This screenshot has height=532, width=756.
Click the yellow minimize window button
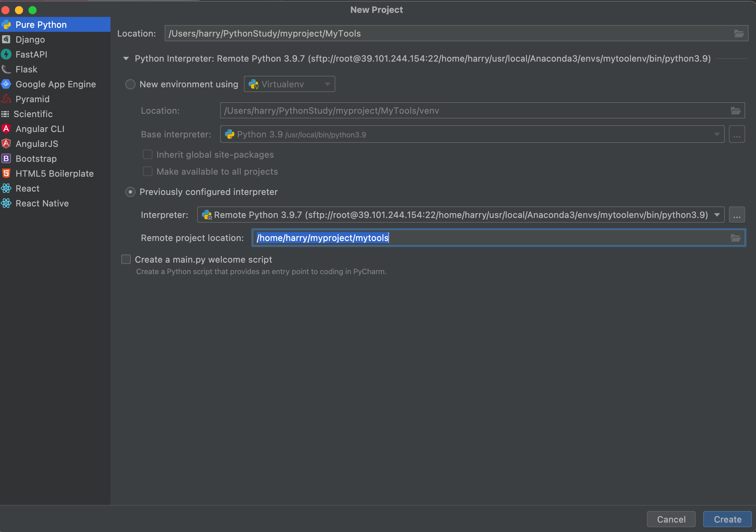pos(19,10)
